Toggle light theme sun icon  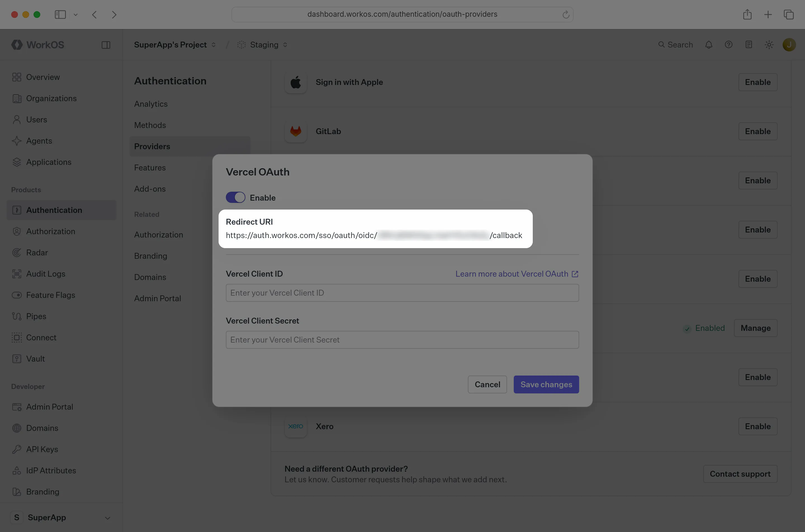[x=769, y=45]
